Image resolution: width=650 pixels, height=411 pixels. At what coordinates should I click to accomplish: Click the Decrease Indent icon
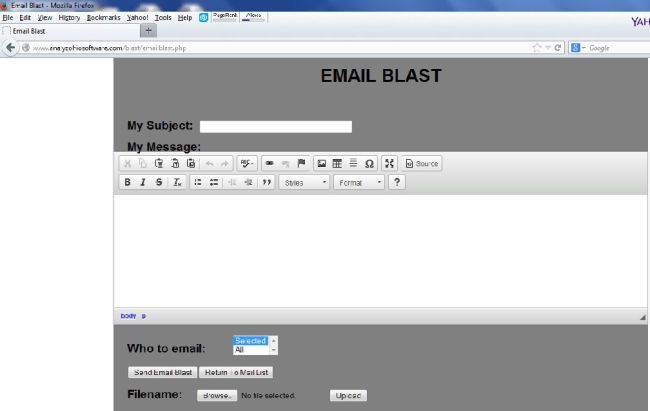coord(232,182)
